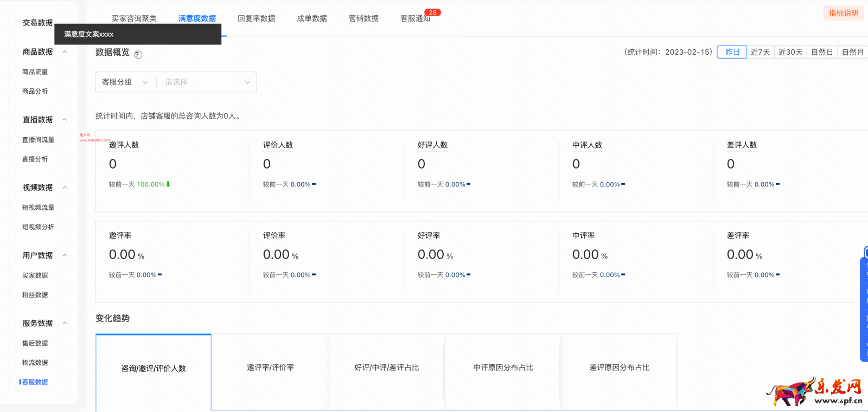Click the 中评人数 metric card
The image size is (868, 412).
click(x=636, y=171)
